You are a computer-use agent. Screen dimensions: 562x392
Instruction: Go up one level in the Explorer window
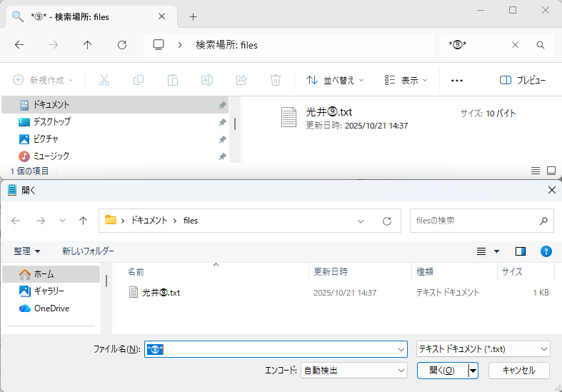[x=87, y=45]
